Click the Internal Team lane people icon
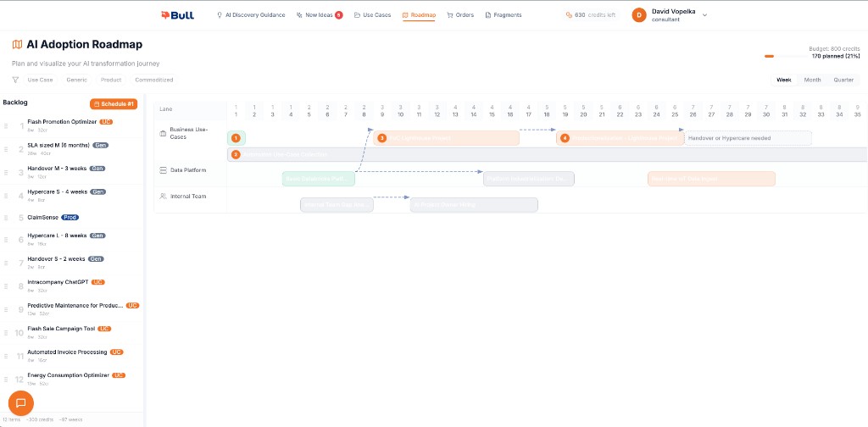868x427 pixels. pyautogui.click(x=163, y=196)
